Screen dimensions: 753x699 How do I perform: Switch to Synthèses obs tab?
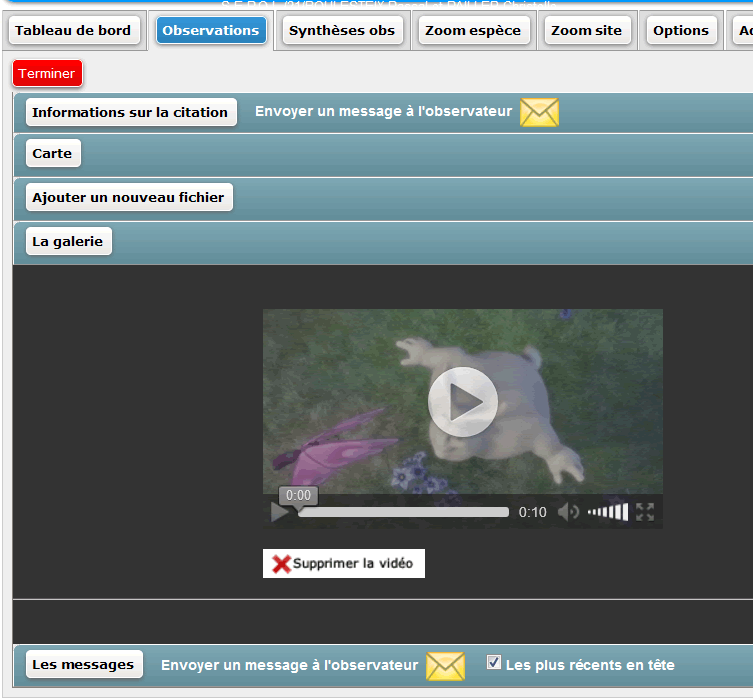(342, 31)
